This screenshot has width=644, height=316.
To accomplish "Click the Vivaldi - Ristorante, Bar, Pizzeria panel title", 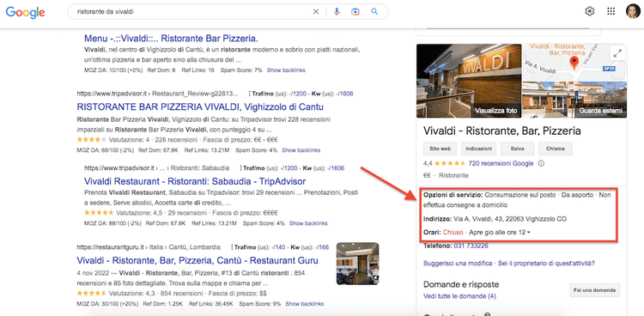I will click(x=502, y=131).
